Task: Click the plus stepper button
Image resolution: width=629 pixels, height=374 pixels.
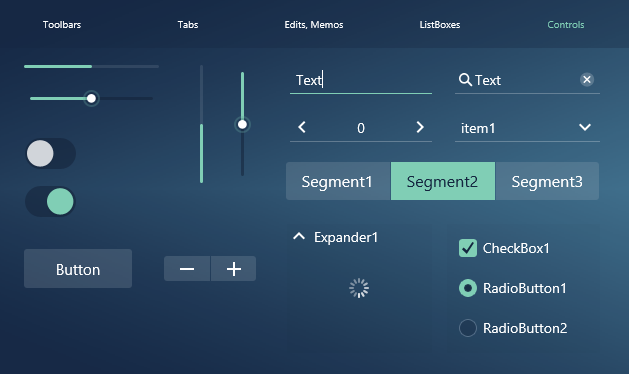Action: 233,268
